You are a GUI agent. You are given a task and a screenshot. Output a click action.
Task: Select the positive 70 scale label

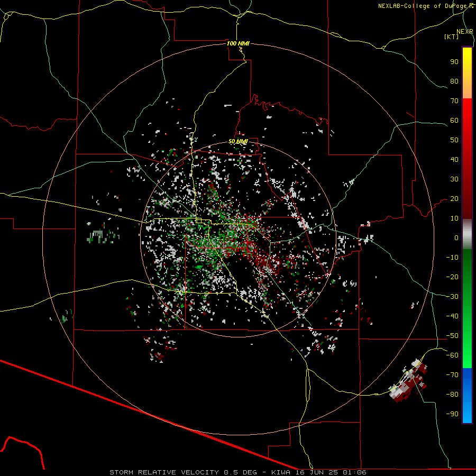click(x=454, y=101)
